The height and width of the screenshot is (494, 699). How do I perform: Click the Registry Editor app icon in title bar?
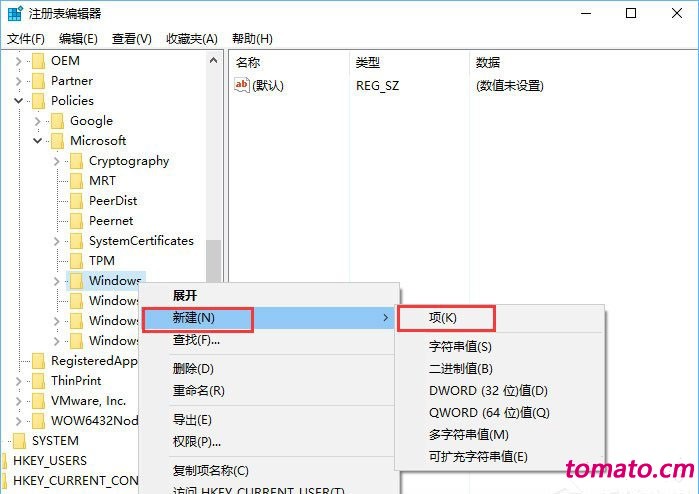[15, 13]
